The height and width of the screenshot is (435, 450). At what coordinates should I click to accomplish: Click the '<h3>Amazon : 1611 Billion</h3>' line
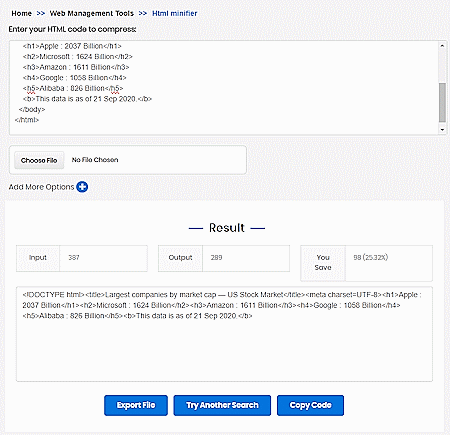click(76, 67)
